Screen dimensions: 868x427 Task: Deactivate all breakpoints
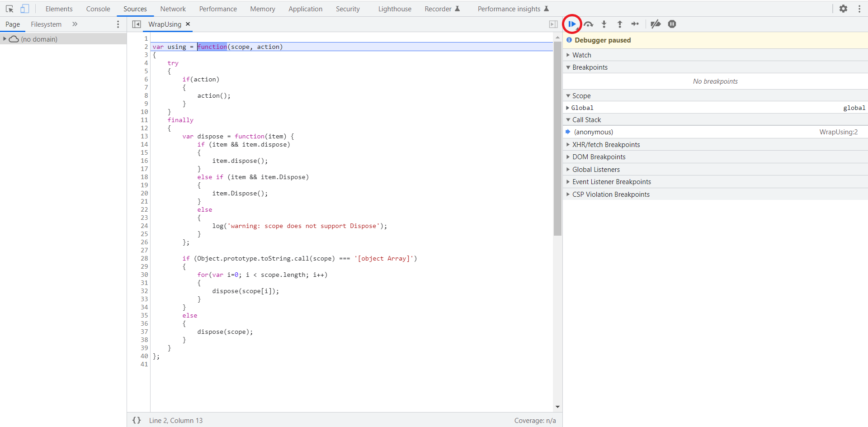(656, 24)
